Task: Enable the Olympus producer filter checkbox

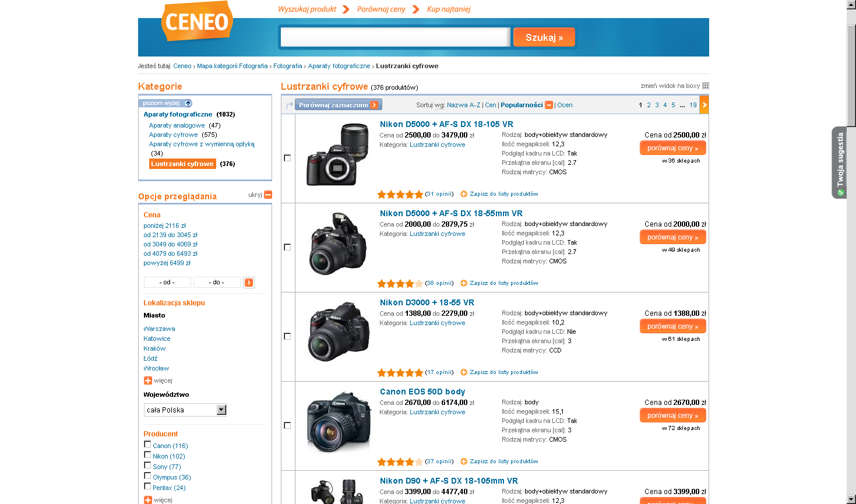Action: 147,476
